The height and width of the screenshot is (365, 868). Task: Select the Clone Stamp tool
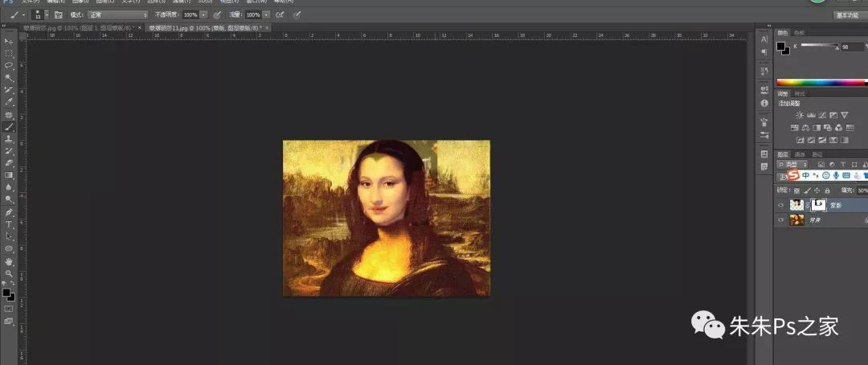pos(9,139)
